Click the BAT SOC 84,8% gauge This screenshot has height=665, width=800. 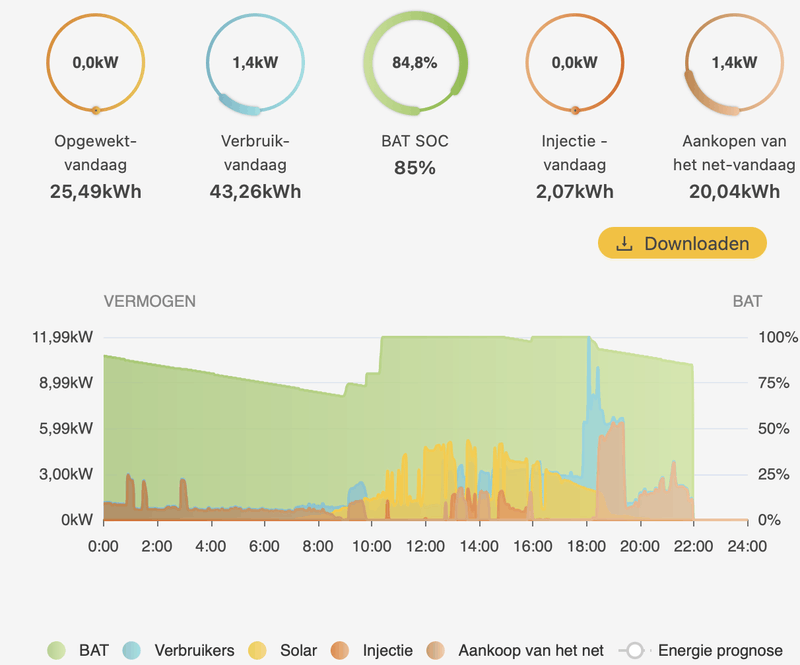415,63
